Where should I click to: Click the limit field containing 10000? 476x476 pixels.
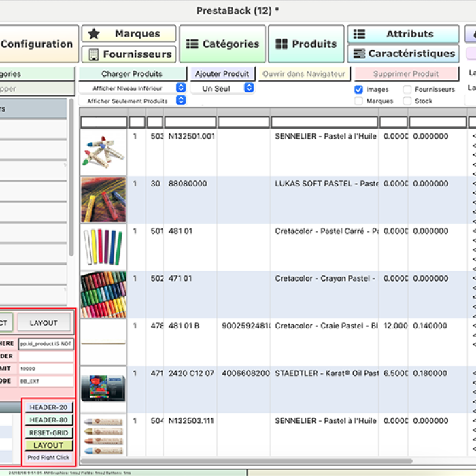[46, 369]
